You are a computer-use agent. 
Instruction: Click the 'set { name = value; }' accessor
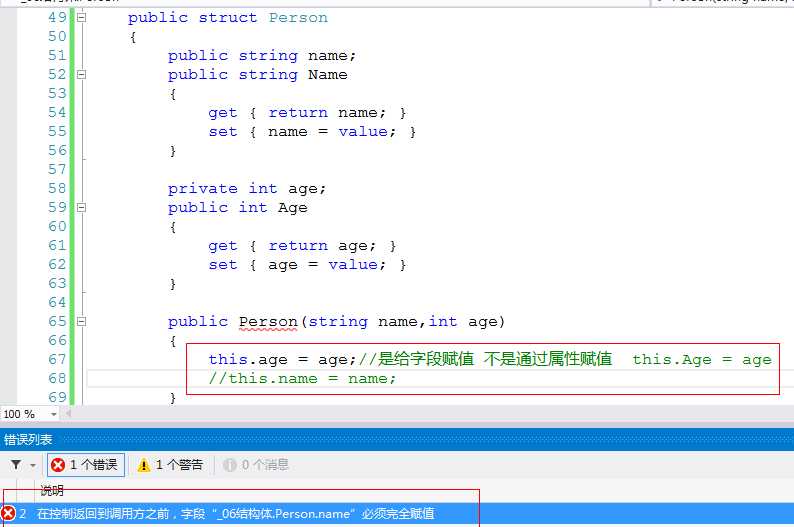pos(312,132)
